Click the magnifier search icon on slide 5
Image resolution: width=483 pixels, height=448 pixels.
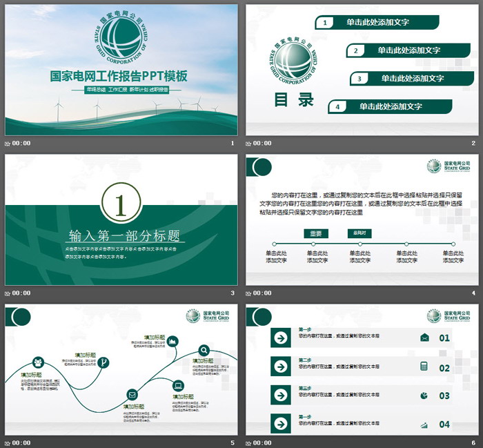[204, 350]
